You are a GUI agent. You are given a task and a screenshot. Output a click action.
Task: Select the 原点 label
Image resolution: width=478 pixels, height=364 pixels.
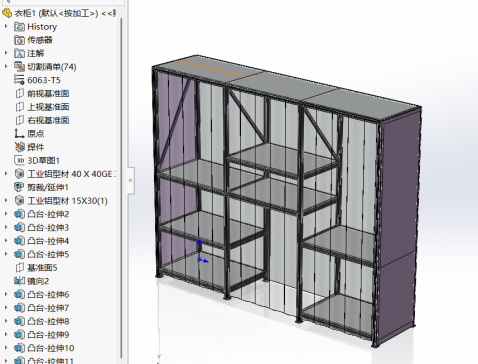coord(36,134)
